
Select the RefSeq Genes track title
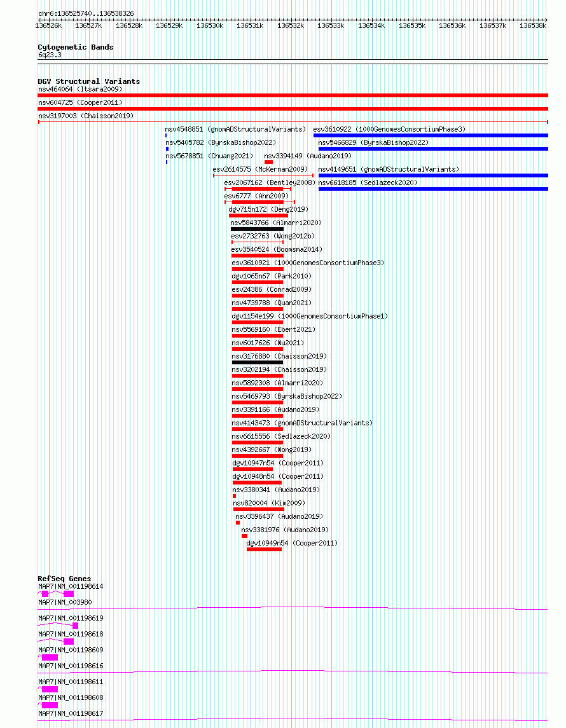tap(64, 579)
